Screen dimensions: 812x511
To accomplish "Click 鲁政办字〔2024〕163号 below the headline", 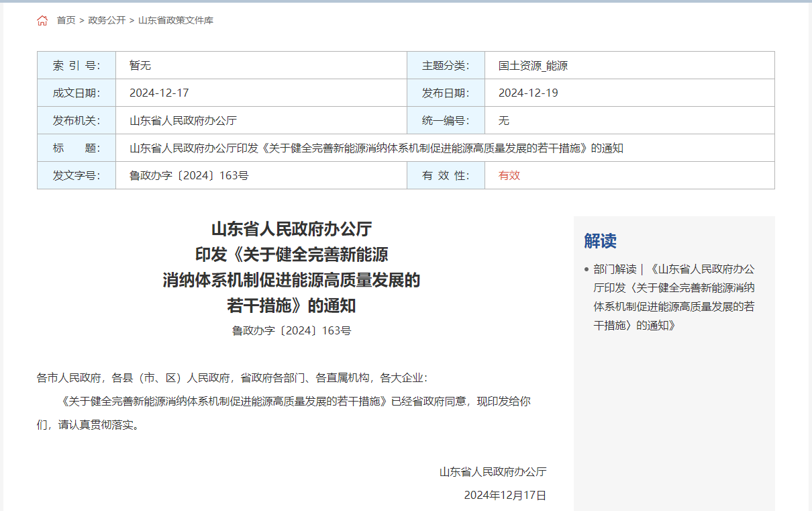I will click(x=291, y=330).
